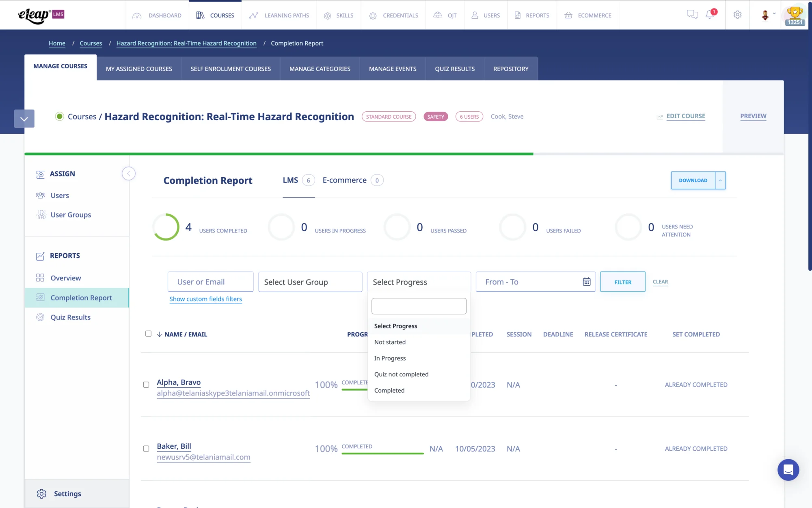The image size is (812, 508).
Task: Open the Edit Course link
Action: [x=686, y=116]
